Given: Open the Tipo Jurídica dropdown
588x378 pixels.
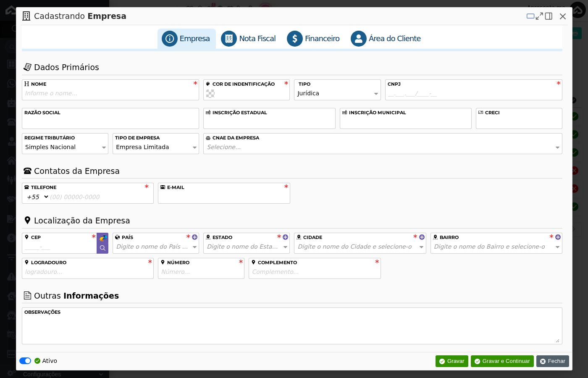Looking at the screenshot, I should click(337, 93).
